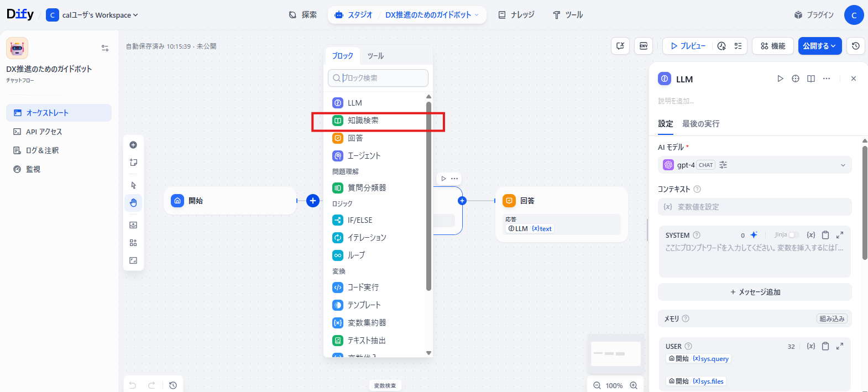Open the prompt generator sparkle icon
This screenshot has width=868, height=392.
(x=754, y=235)
